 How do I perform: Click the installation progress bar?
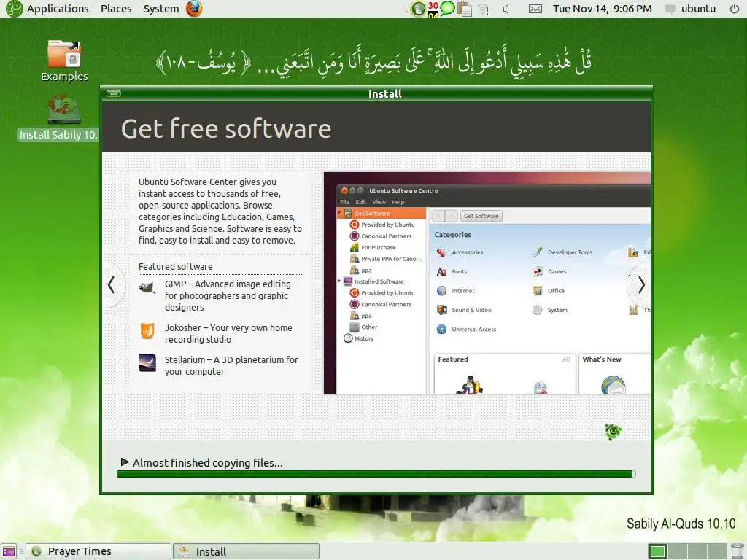point(376,474)
